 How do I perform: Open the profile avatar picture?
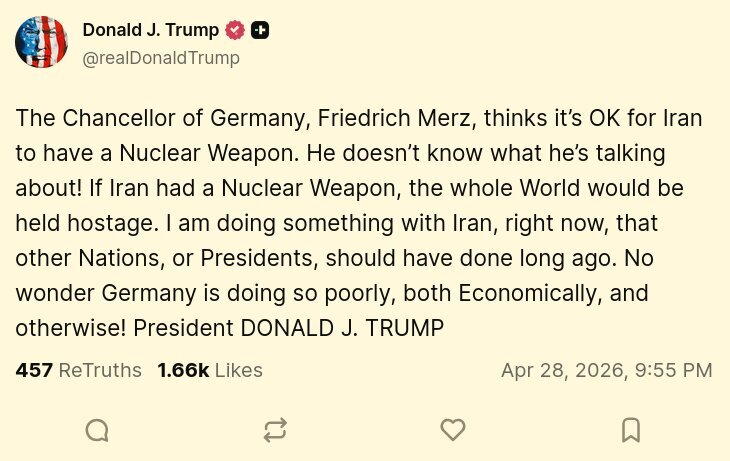pos(41,42)
